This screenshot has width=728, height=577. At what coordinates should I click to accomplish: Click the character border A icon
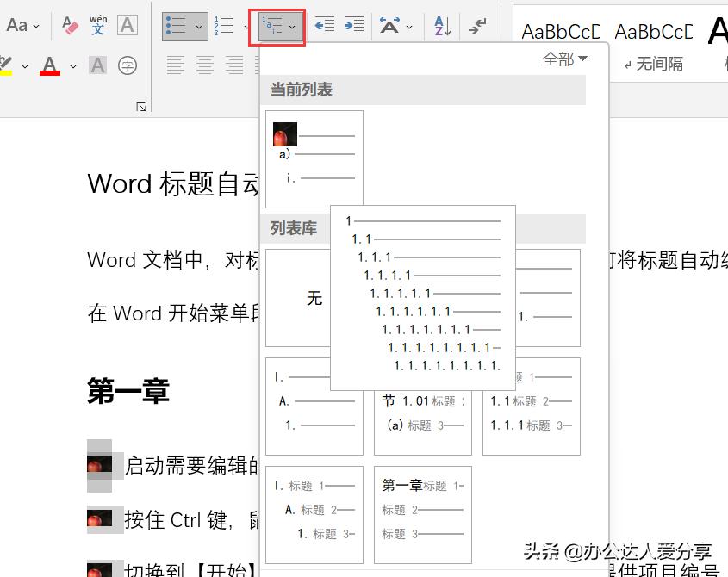tap(128, 25)
